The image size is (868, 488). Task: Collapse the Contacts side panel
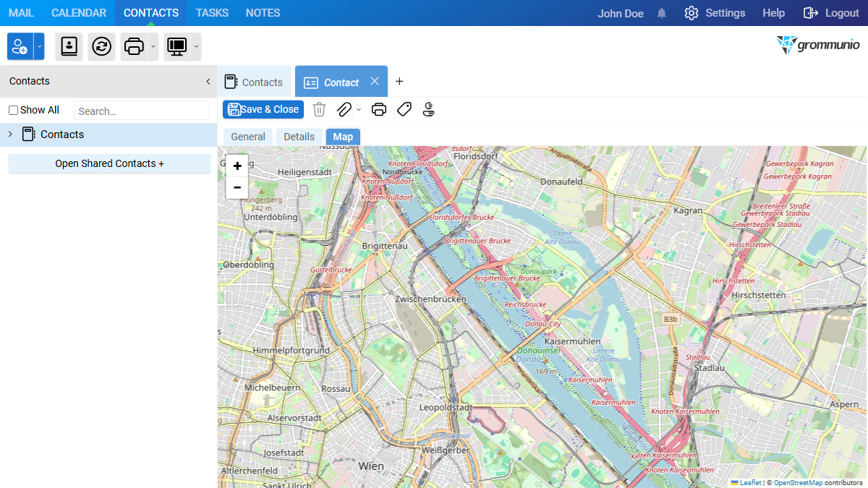[x=208, y=81]
